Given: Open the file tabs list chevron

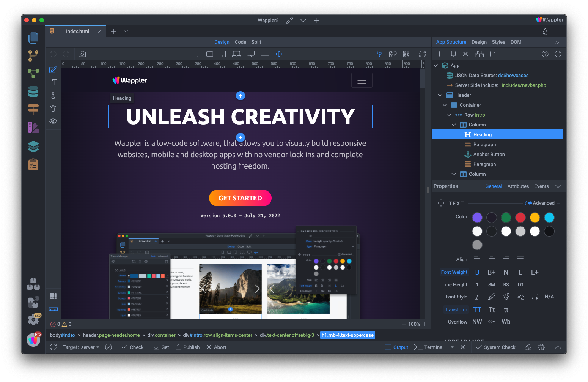Looking at the screenshot, I should [x=126, y=32].
